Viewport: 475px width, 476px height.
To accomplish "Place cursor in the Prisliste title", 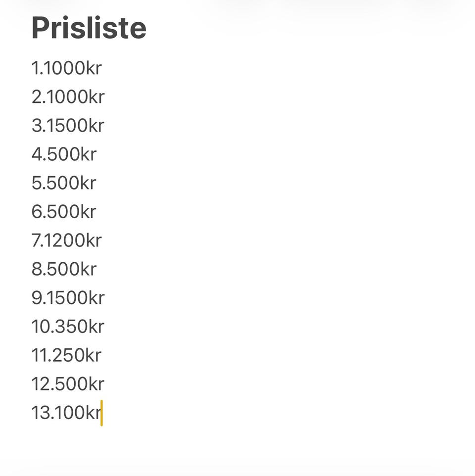I will coord(89,28).
